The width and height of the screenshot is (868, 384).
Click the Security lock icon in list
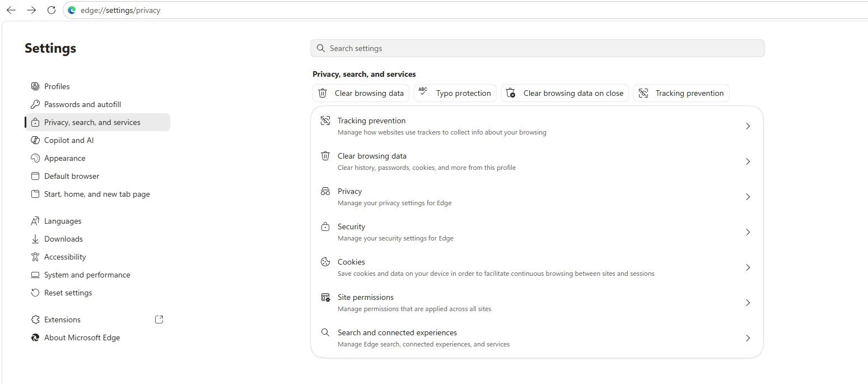[325, 226]
